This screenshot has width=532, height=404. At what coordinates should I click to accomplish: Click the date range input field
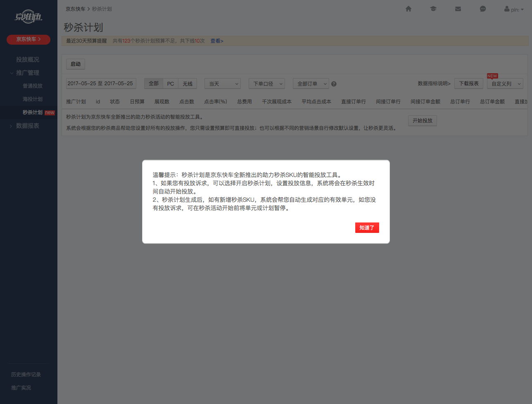click(101, 84)
